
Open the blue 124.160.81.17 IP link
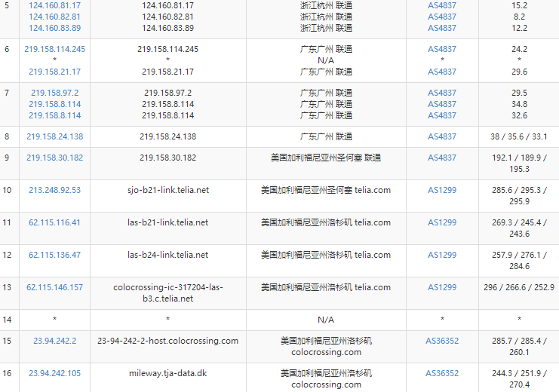tap(54, 6)
